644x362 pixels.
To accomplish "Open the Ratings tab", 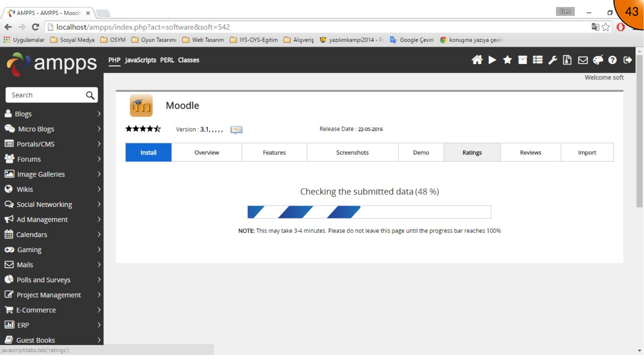I will [x=472, y=153].
